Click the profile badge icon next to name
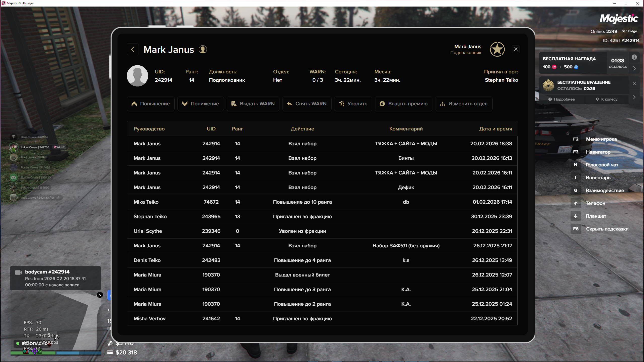The width and height of the screenshot is (644, 362). (203, 49)
